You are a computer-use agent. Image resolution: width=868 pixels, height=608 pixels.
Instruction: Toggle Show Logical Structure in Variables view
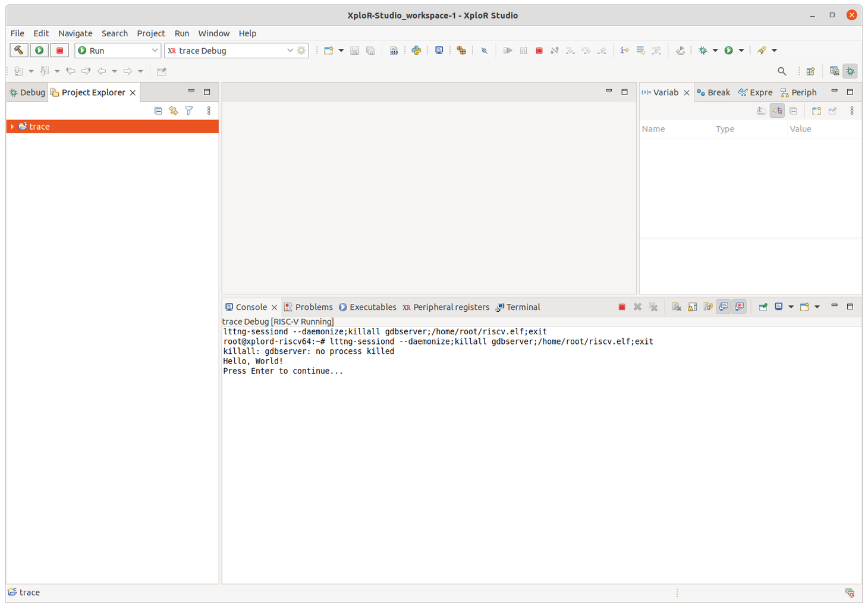[x=777, y=111]
